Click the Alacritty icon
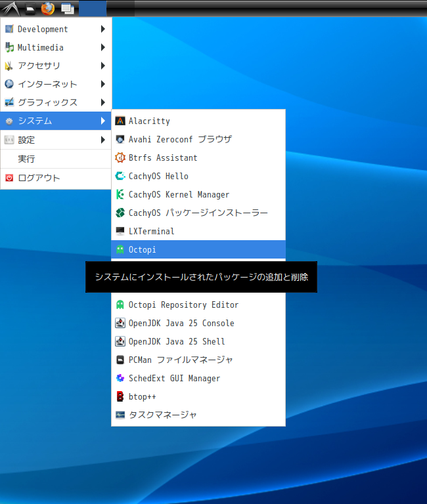Screen dimensions: 427x504 [120, 121]
